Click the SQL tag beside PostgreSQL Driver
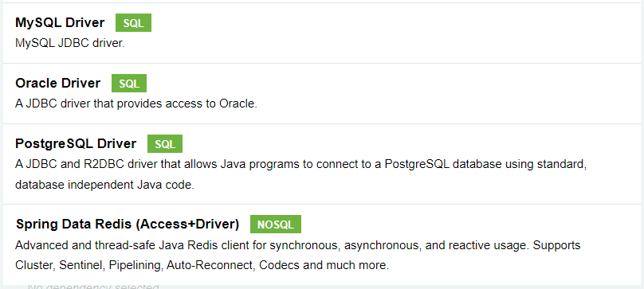Screen dimensions: 644x289 [165, 143]
